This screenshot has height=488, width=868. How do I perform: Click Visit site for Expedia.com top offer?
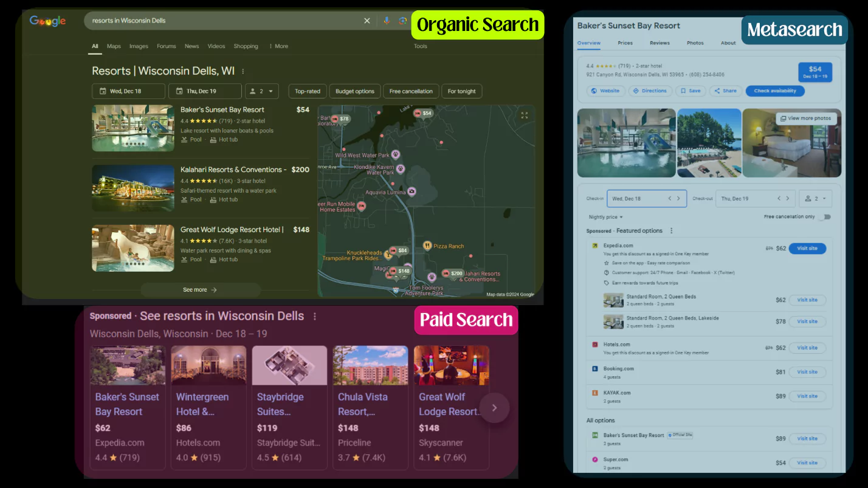807,249
